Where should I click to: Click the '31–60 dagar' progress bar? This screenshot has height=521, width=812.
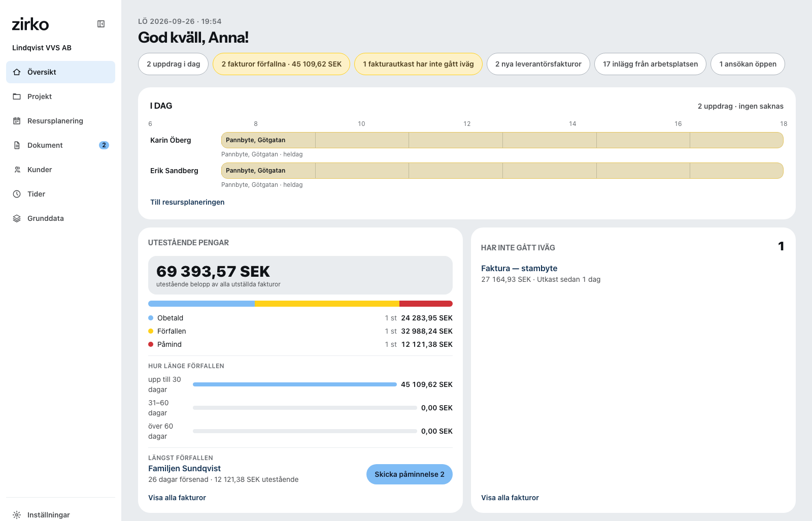pyautogui.click(x=305, y=408)
